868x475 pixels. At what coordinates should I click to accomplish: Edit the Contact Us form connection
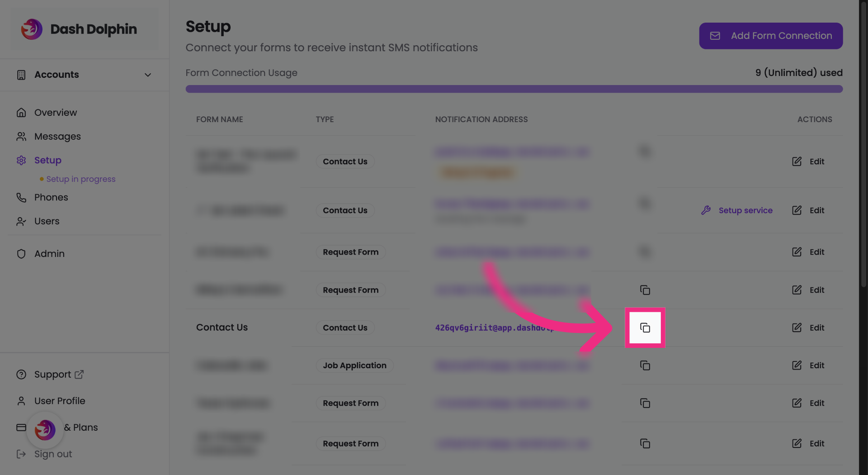point(808,328)
